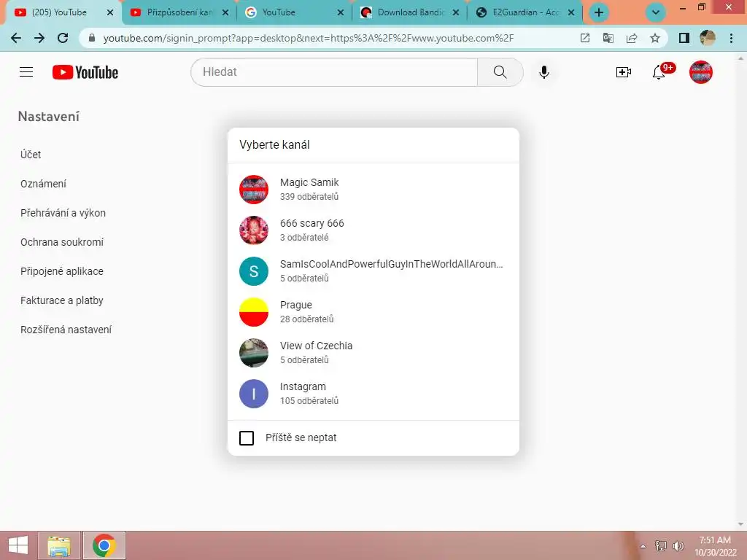Start voice search with microphone icon
The image size is (747, 560).
[x=543, y=72]
